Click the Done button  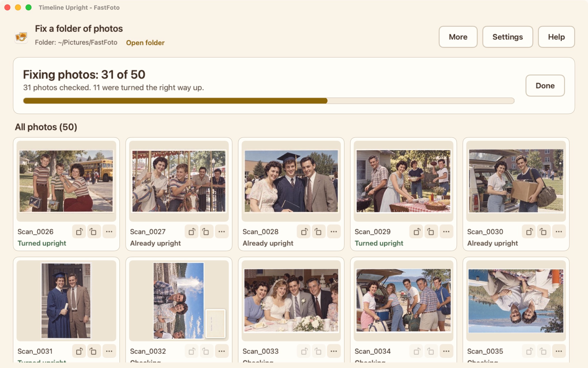[545, 86]
